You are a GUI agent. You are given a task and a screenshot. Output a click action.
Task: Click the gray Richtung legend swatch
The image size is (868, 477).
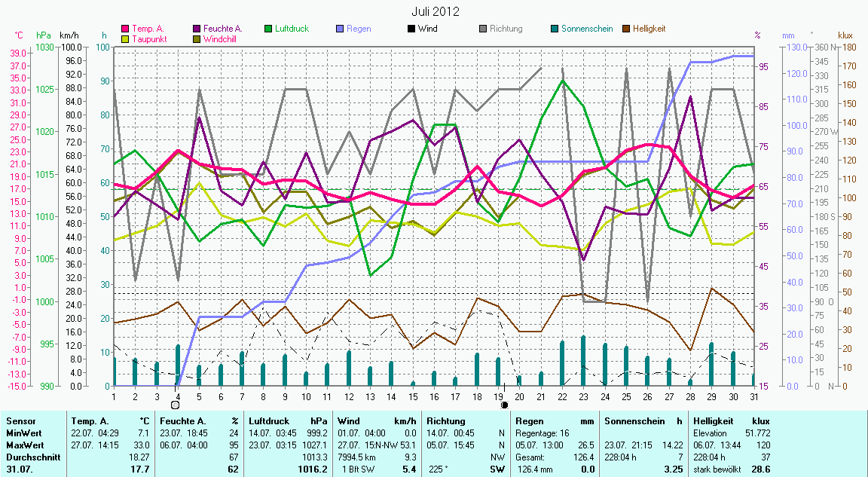tap(483, 29)
